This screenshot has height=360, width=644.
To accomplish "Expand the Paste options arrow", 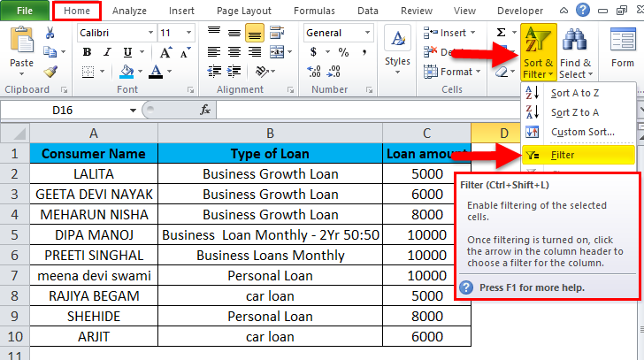I will tap(21, 74).
